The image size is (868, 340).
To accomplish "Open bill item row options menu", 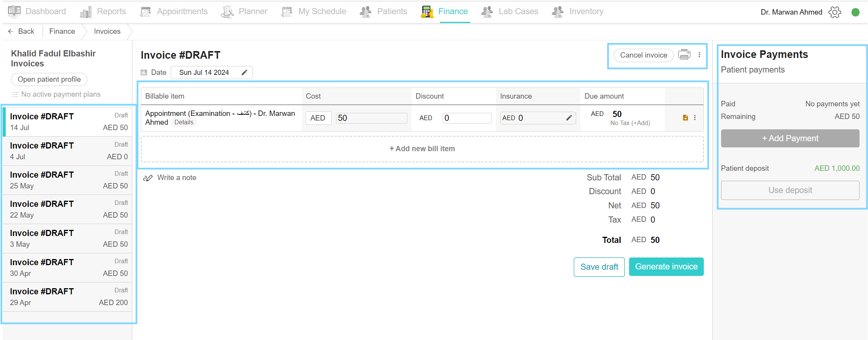I will 695,118.
